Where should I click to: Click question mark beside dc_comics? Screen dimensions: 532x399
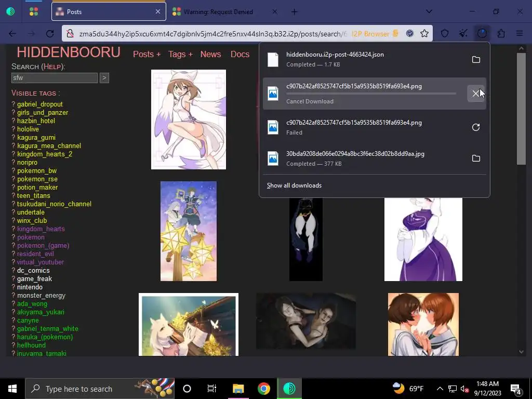tap(14, 270)
